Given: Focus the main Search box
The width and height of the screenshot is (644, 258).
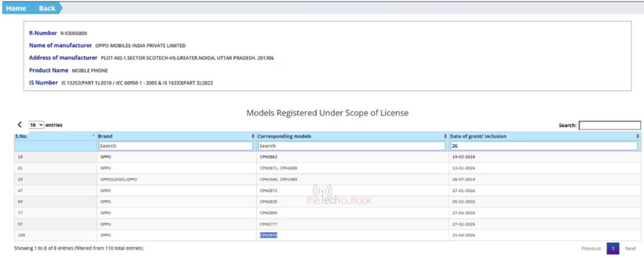Looking at the screenshot, I should pos(610,125).
